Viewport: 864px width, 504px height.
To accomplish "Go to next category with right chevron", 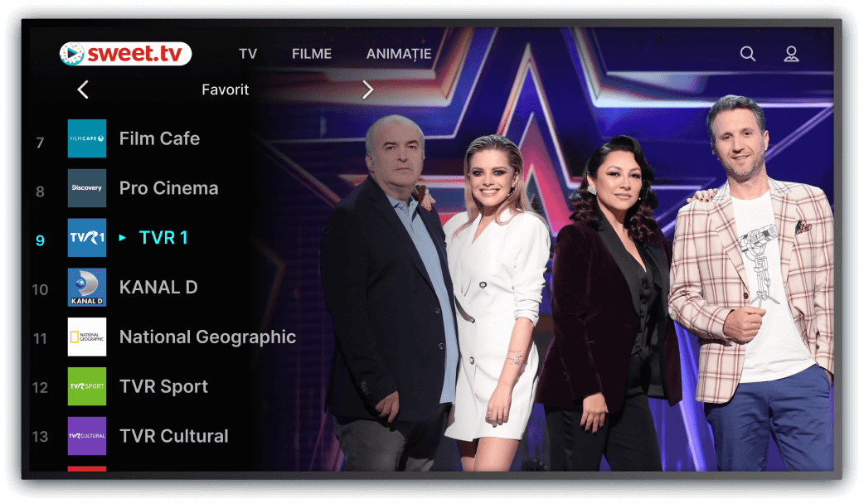I will [368, 90].
